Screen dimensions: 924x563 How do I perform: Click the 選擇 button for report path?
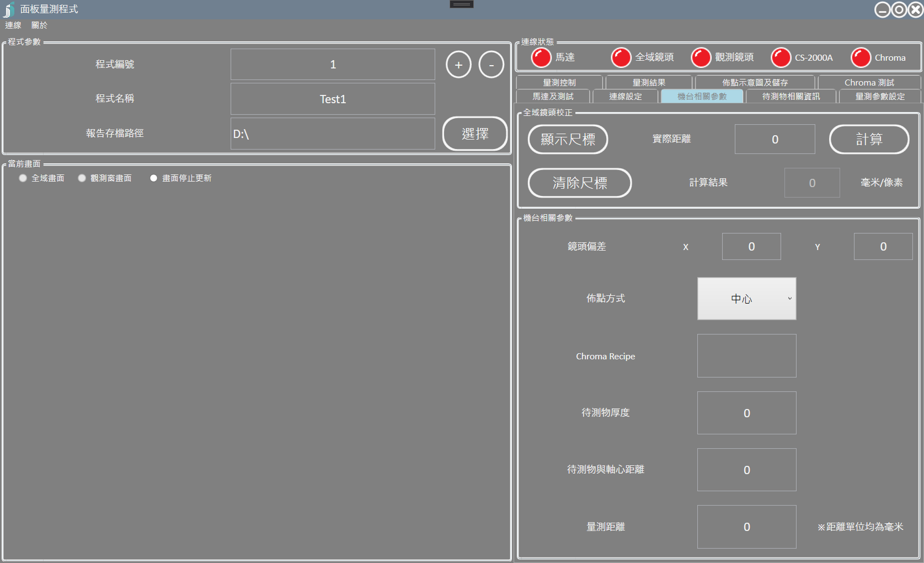(475, 134)
